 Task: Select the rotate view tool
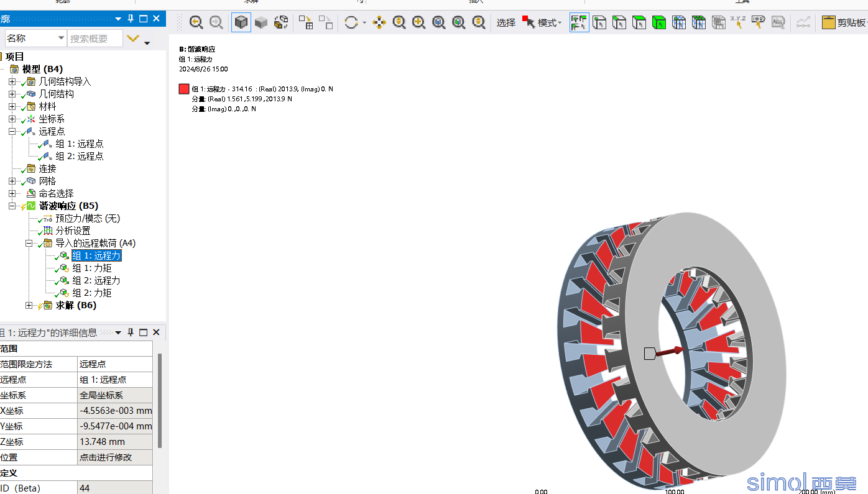(x=351, y=22)
